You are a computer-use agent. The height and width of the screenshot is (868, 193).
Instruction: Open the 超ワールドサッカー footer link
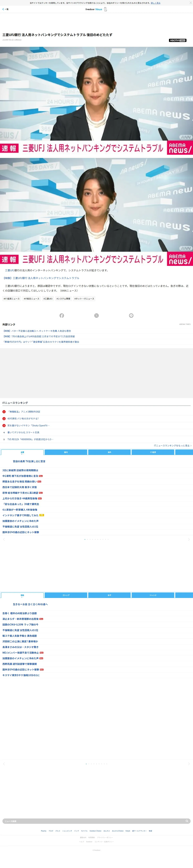[139, 831]
